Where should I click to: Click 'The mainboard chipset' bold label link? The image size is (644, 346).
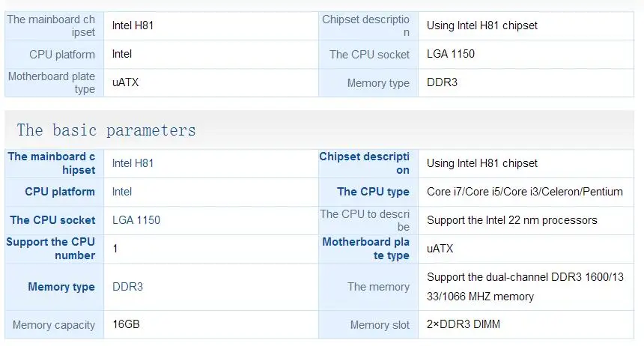[x=52, y=163]
